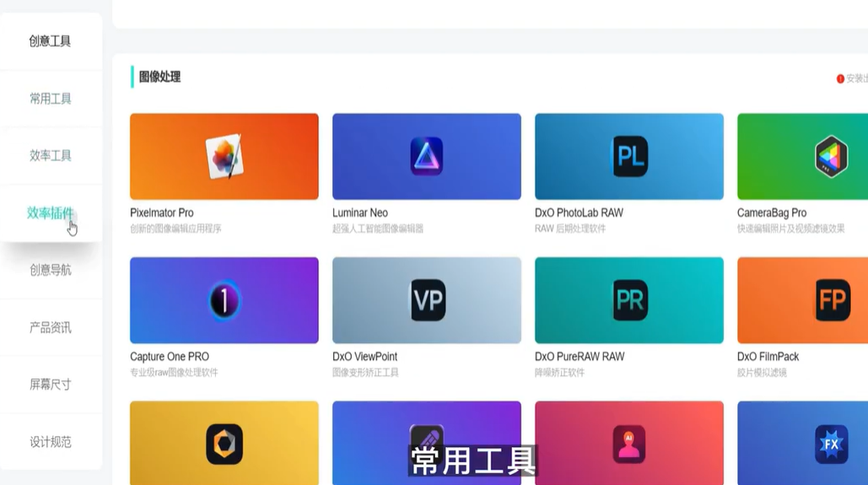The height and width of the screenshot is (485, 868).
Task: Open the AI portrait icon on red card
Action: click(x=629, y=444)
